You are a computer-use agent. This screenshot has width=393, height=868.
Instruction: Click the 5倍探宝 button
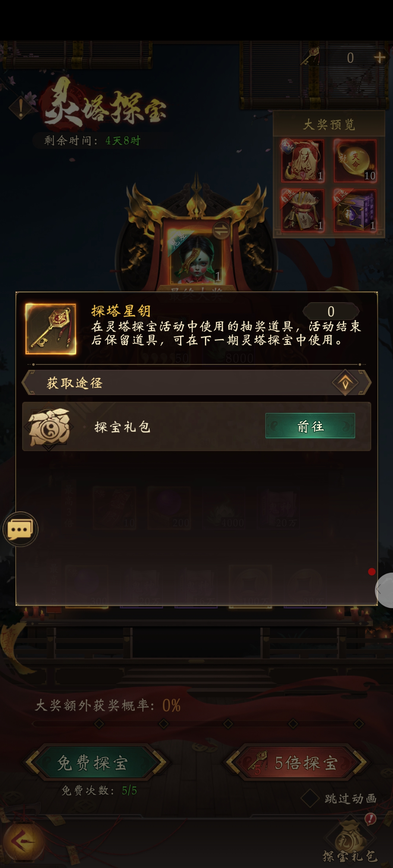coord(296,763)
